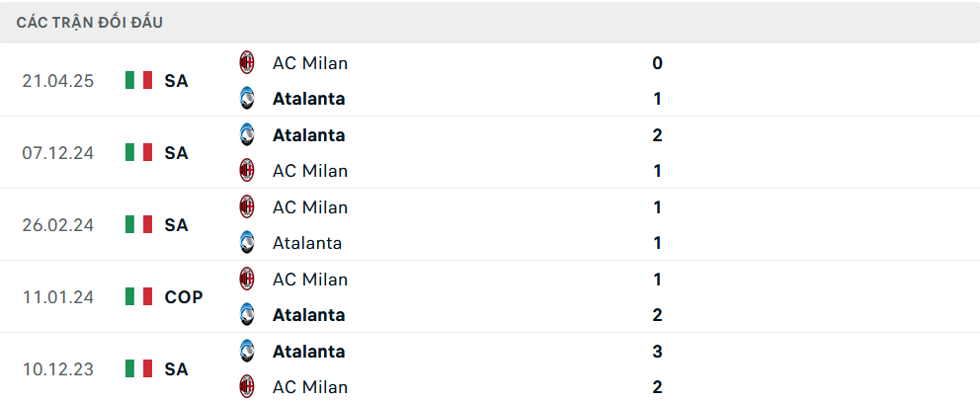Image resolution: width=980 pixels, height=403 pixels.
Task: Click AC Milan's score of 0 on 21.04.25
Action: click(657, 63)
